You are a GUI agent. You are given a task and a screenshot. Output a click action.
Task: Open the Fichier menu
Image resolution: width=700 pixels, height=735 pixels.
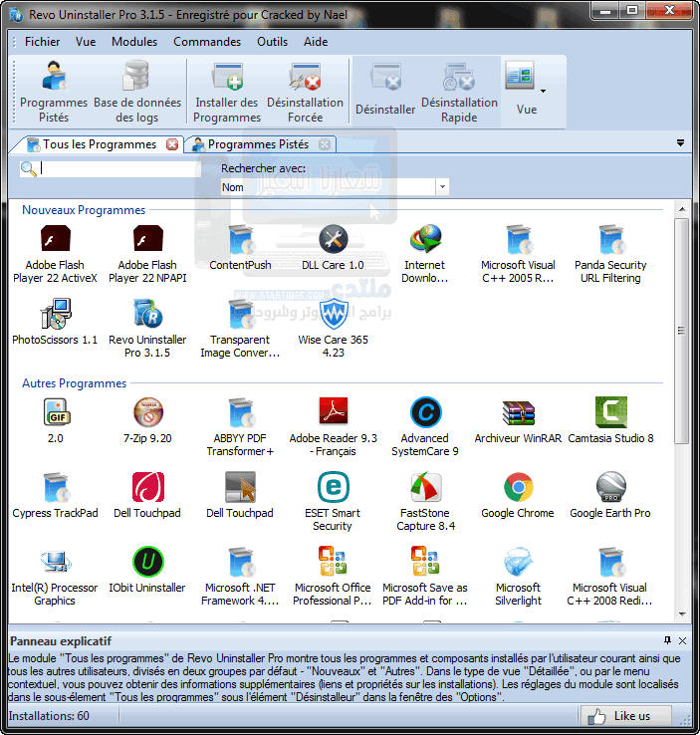[x=42, y=42]
